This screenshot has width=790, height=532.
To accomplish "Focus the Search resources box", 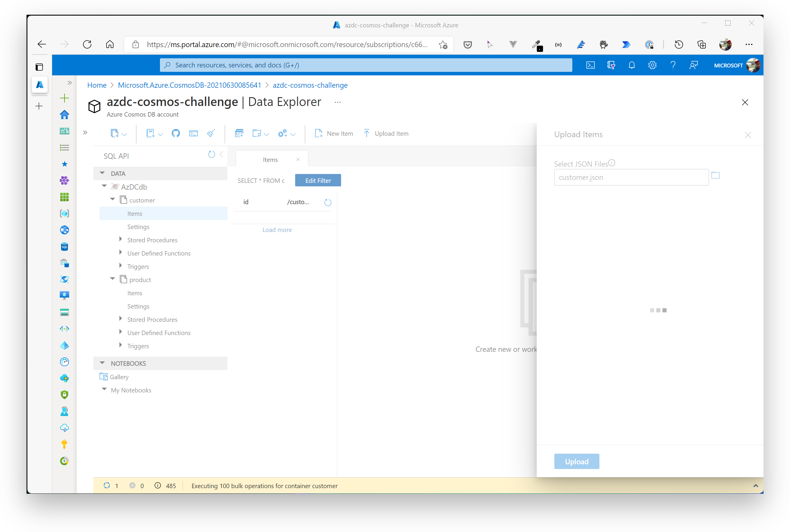I will click(366, 65).
